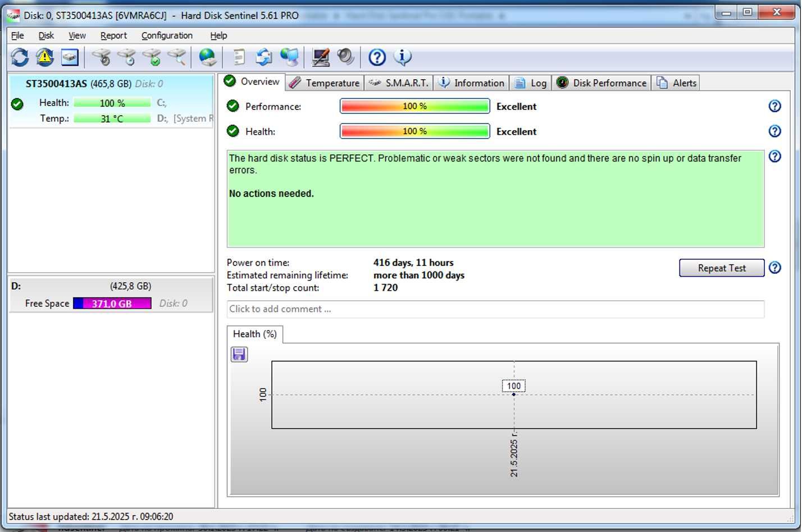Open the View menu
802x532 pixels.
point(77,35)
